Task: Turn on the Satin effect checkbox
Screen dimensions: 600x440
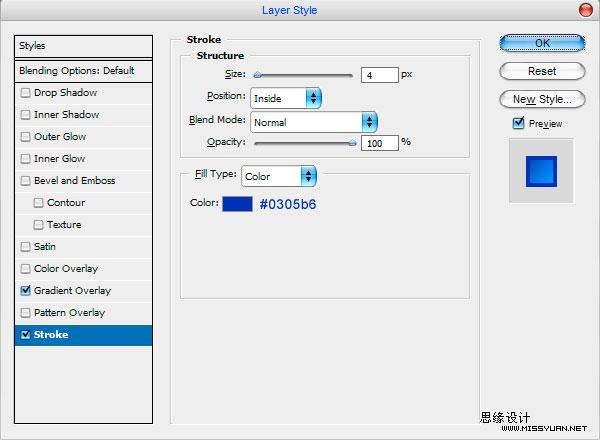Action: (x=25, y=247)
